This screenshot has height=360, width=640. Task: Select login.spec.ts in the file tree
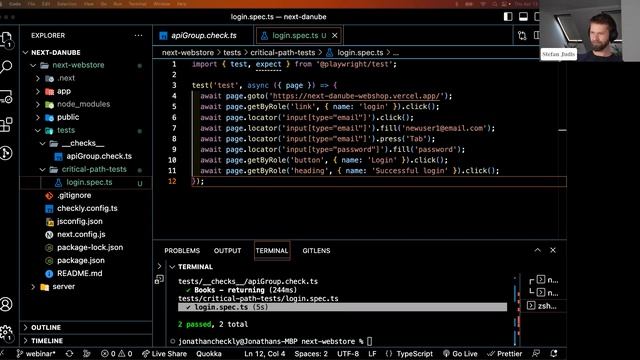[x=86, y=182]
